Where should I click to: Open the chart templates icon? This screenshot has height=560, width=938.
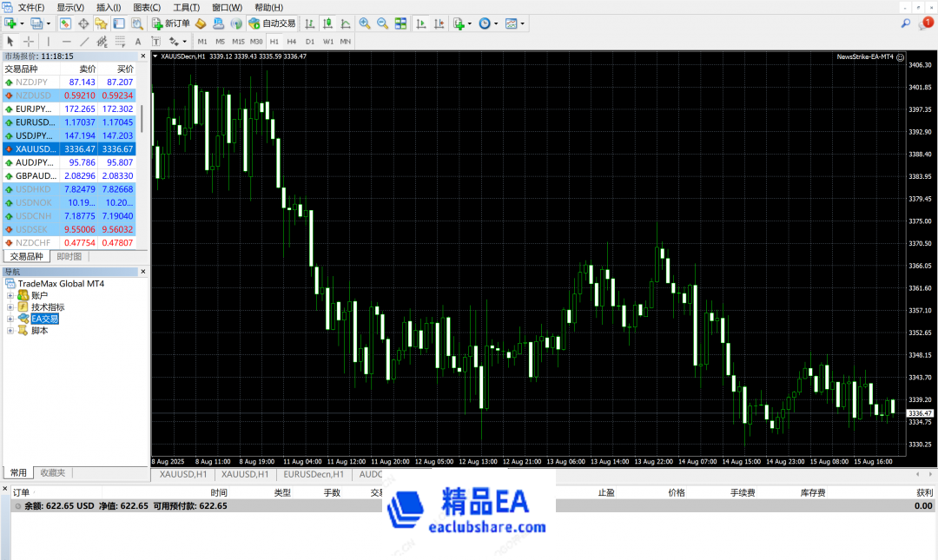point(511,23)
